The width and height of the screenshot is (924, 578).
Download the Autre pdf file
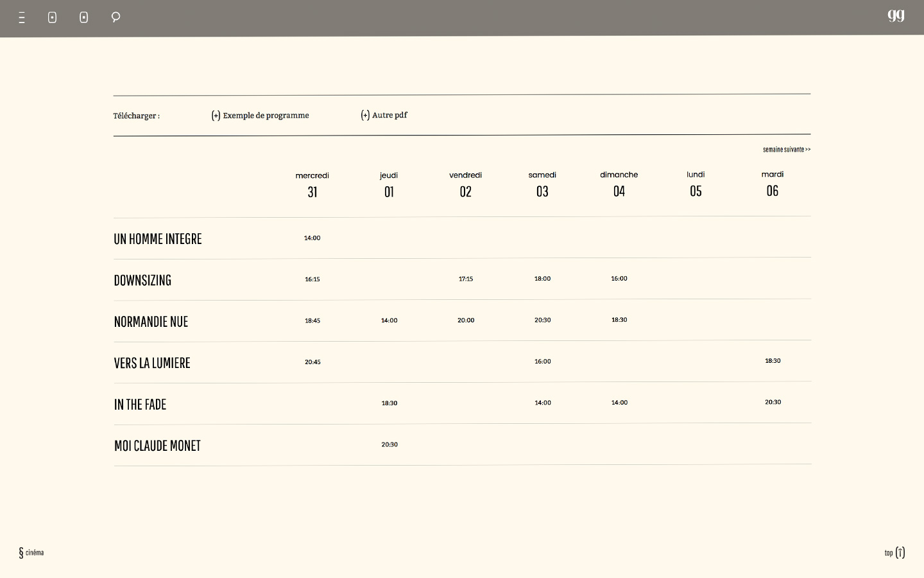[x=389, y=115]
